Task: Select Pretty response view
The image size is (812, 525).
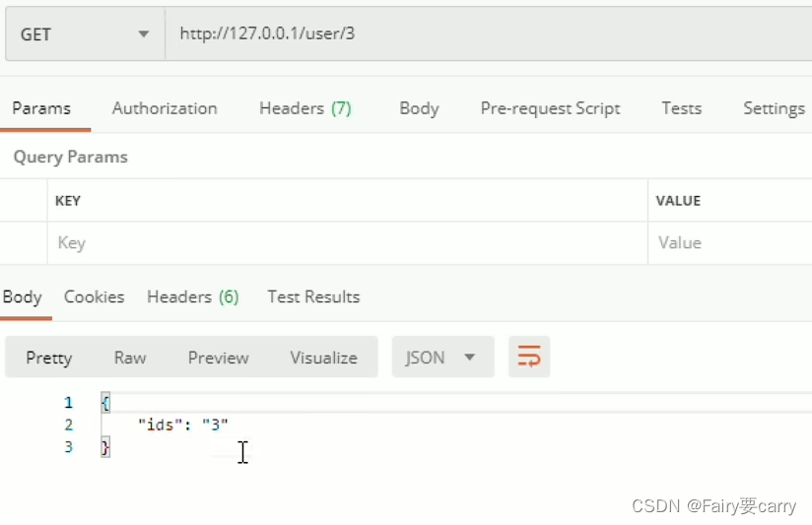Action: (x=49, y=358)
